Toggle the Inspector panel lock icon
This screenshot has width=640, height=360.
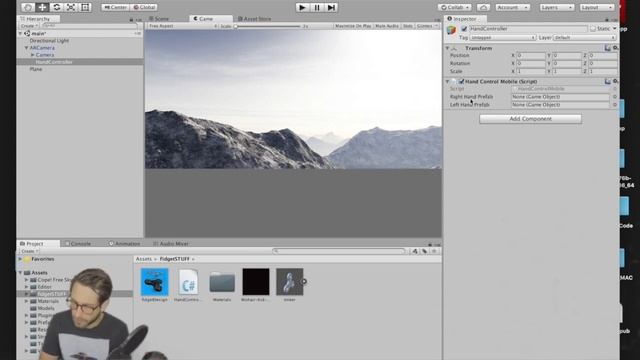click(x=607, y=19)
